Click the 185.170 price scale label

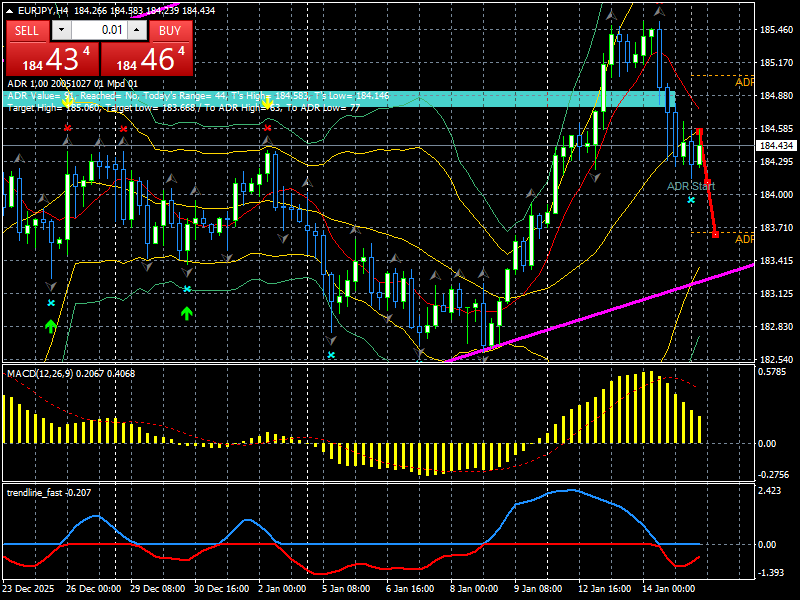(777, 63)
